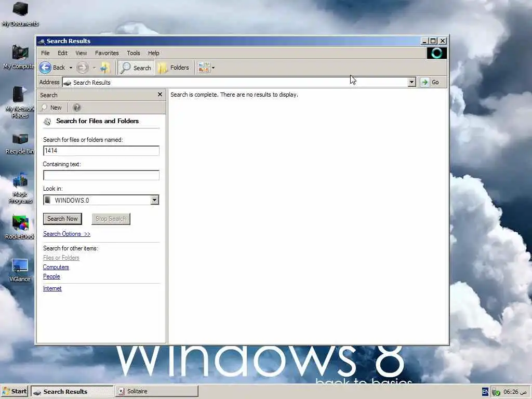Select My Network Places desktop icon
This screenshot has height=399, width=532.
(20, 102)
